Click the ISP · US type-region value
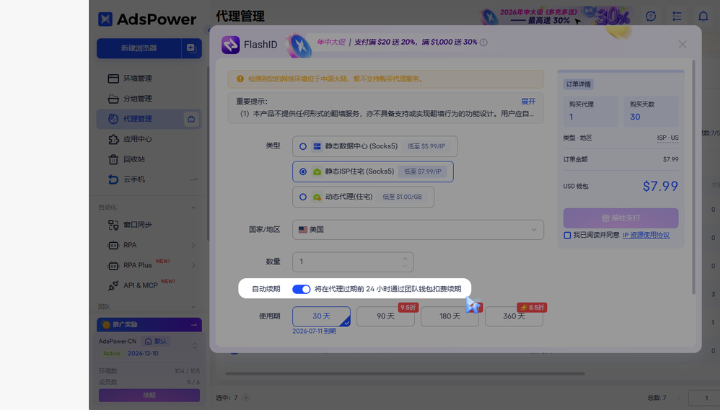720x410 pixels. 668,138
